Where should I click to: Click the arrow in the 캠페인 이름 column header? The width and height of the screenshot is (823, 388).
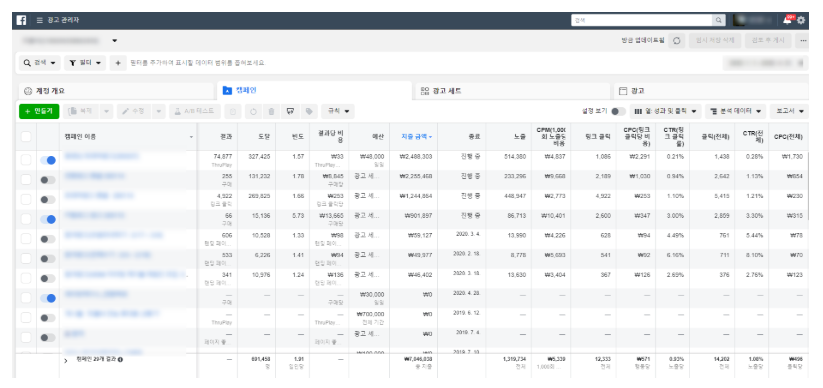[191, 137]
